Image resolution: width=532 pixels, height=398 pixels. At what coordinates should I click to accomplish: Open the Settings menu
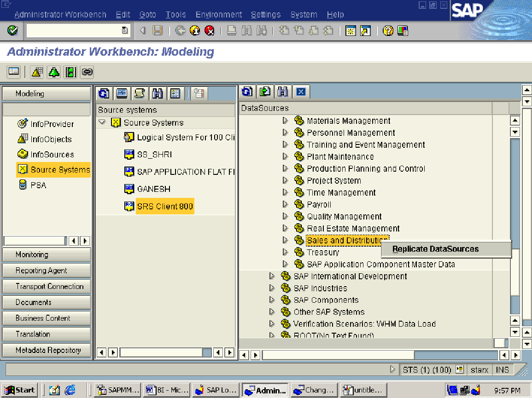(266, 15)
